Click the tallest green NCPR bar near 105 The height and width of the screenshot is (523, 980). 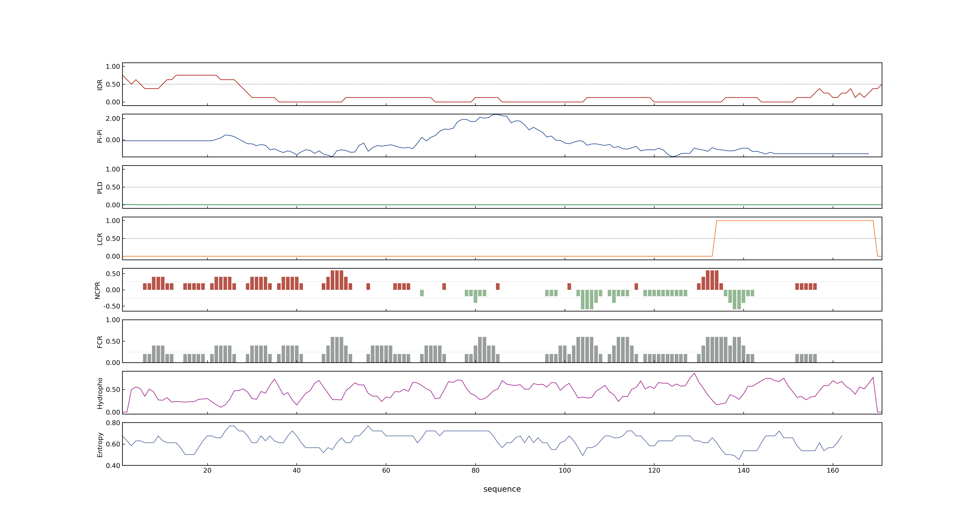[x=587, y=300]
